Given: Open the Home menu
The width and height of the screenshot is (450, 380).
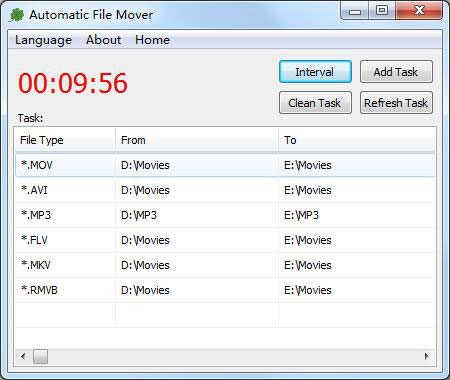Looking at the screenshot, I should pyautogui.click(x=152, y=40).
